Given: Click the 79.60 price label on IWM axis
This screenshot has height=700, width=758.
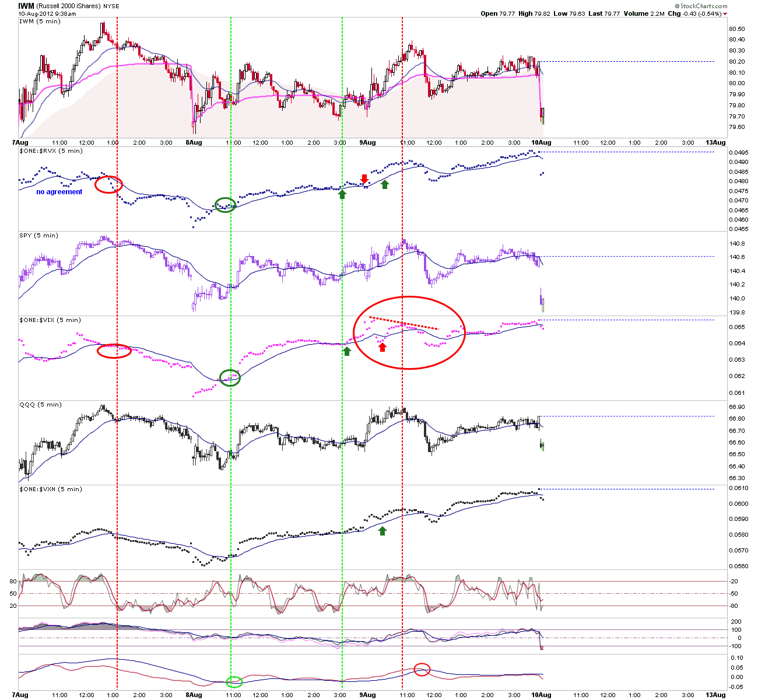Looking at the screenshot, I should pos(737,127).
